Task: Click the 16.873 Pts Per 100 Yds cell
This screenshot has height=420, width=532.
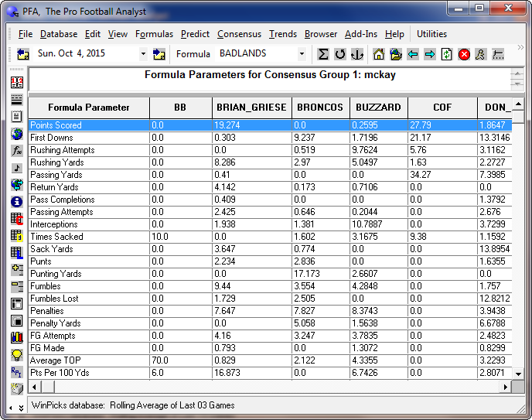Action: pyautogui.click(x=252, y=373)
